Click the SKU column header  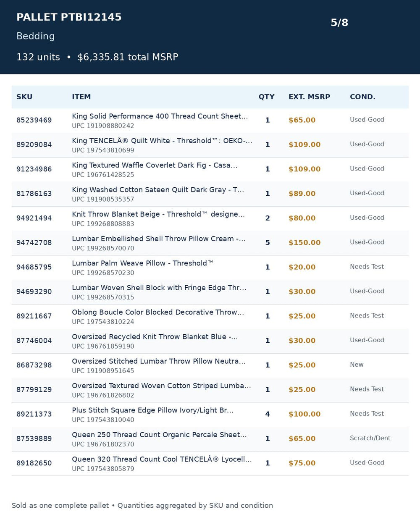click(x=24, y=97)
